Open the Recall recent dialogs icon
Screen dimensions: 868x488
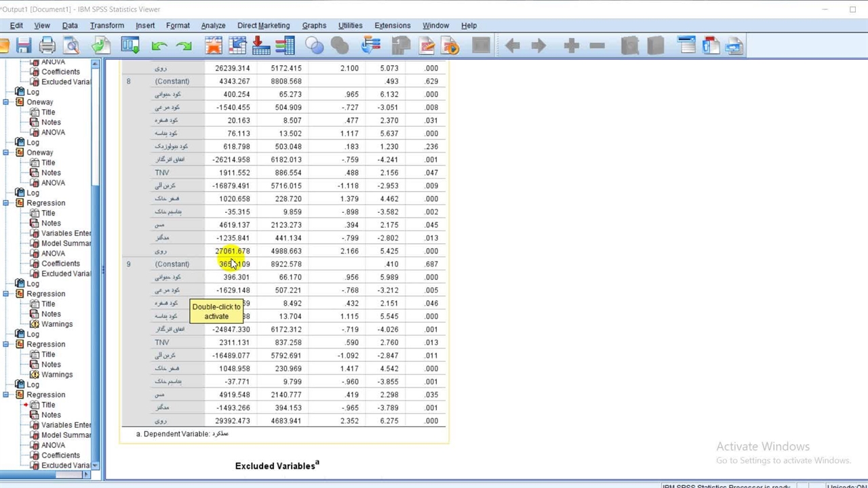(130, 46)
